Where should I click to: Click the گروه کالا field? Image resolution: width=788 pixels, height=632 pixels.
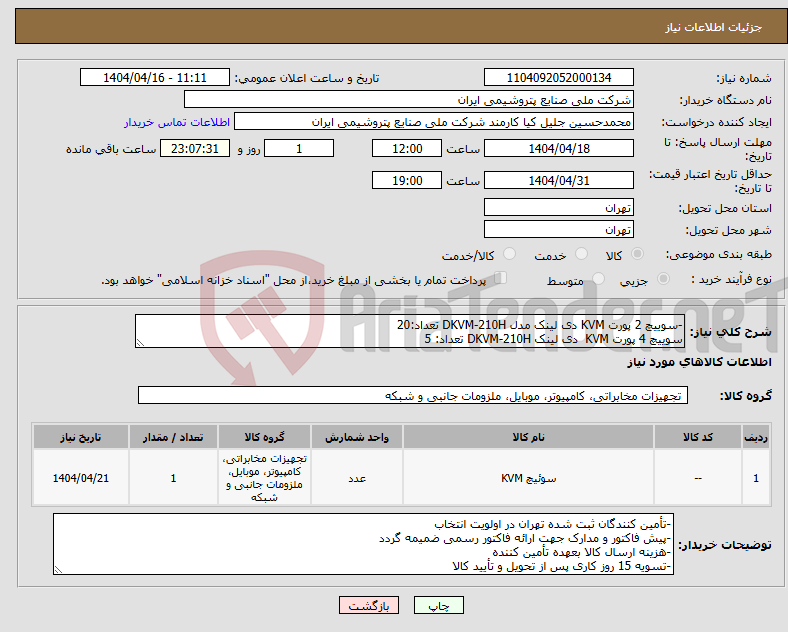(x=413, y=395)
